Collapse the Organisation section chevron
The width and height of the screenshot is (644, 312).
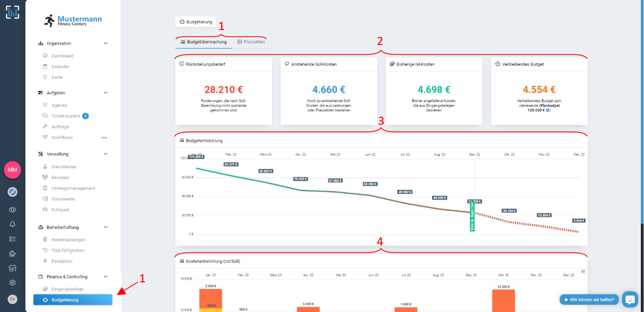(x=105, y=43)
